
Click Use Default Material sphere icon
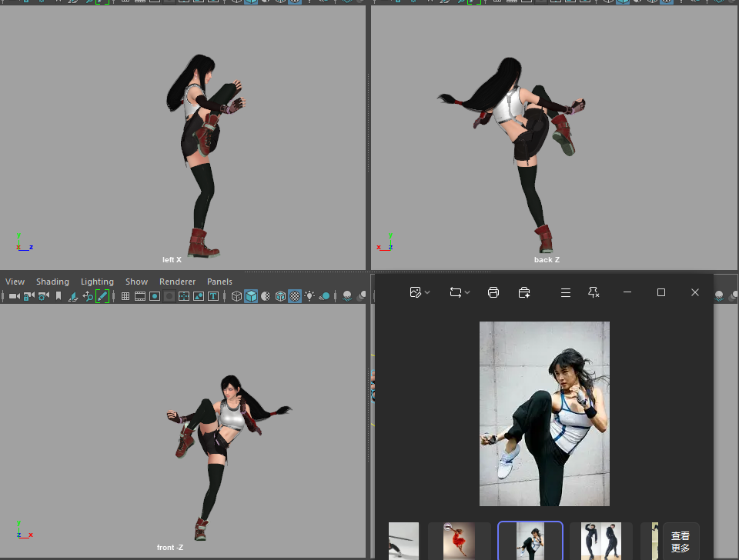[266, 296]
